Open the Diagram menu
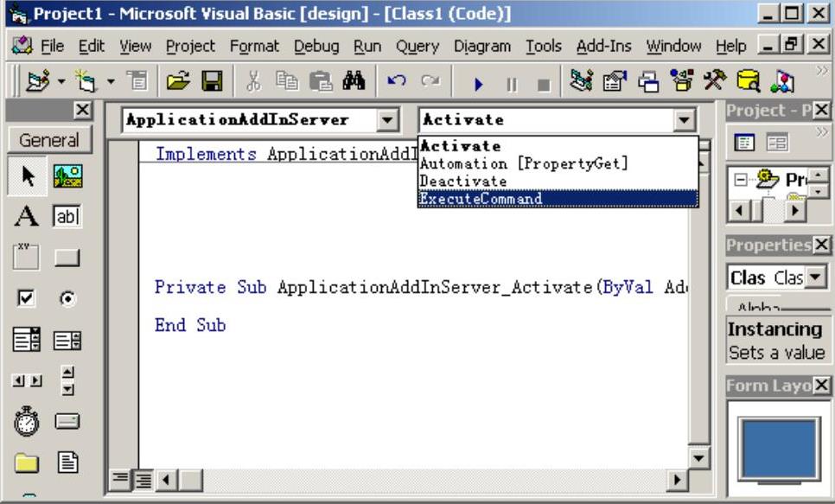 tap(482, 47)
